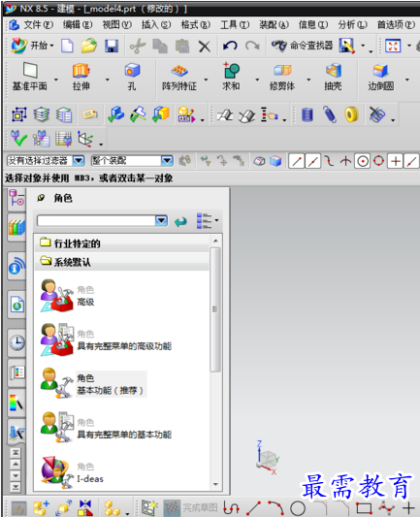The image size is (420, 517).
Task: Select the 基准平面 datum plane tool
Action: [30, 78]
